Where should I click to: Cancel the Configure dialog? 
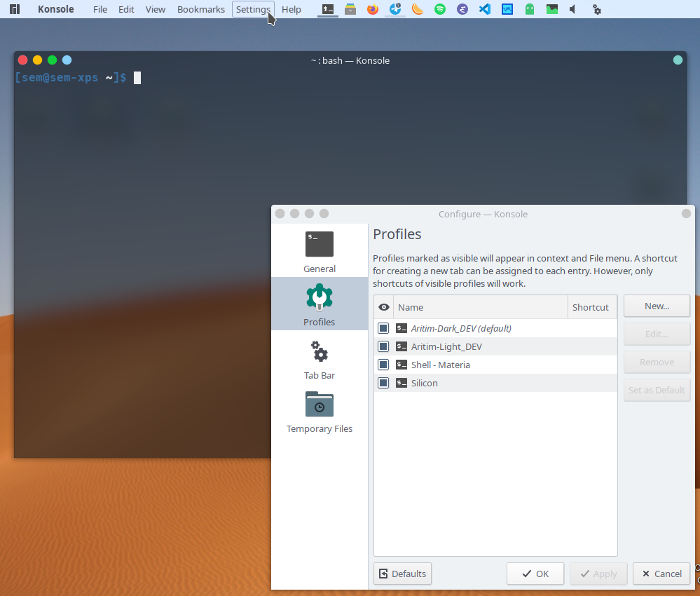tap(661, 574)
